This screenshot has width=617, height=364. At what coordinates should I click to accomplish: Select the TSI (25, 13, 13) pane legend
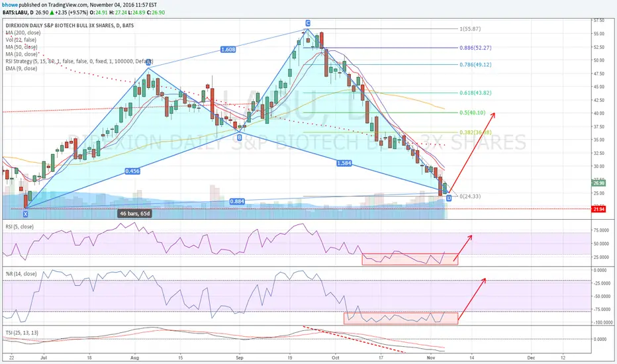22,333
